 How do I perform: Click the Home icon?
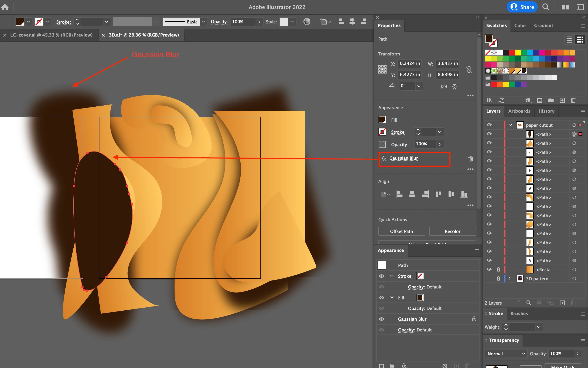(5, 7)
